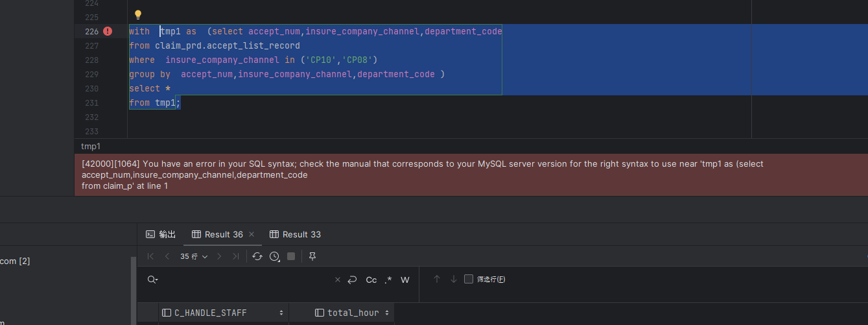The height and width of the screenshot is (325, 868).
Task: Pin the result tab with the pin icon
Action: point(312,256)
